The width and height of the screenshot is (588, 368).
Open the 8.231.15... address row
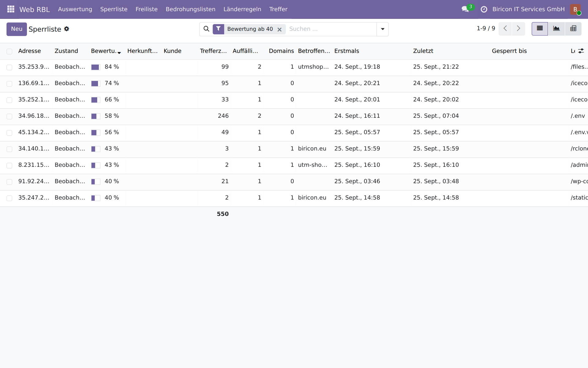point(34,165)
